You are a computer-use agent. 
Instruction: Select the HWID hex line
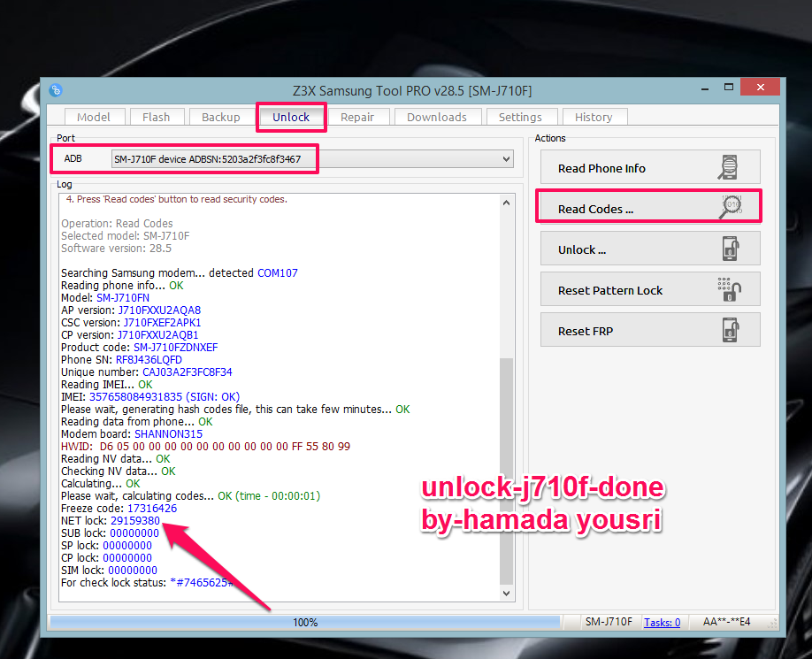[205, 447]
